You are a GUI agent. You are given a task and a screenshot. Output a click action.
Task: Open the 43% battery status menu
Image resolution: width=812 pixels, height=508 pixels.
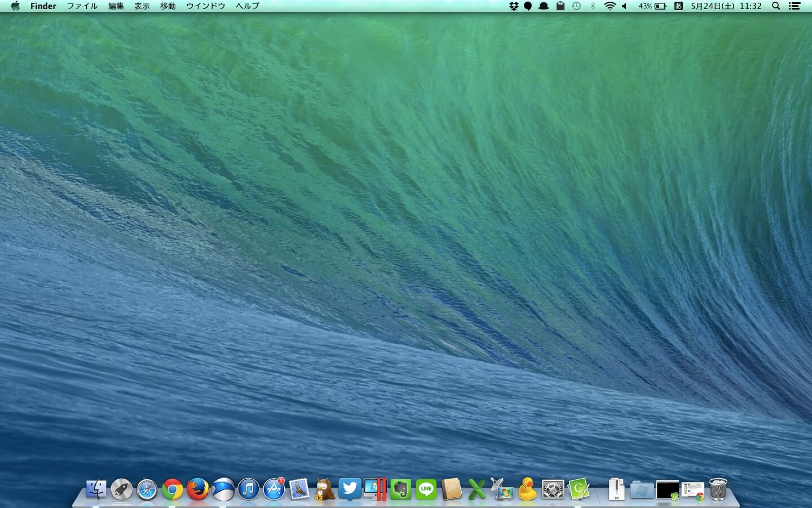click(652, 6)
